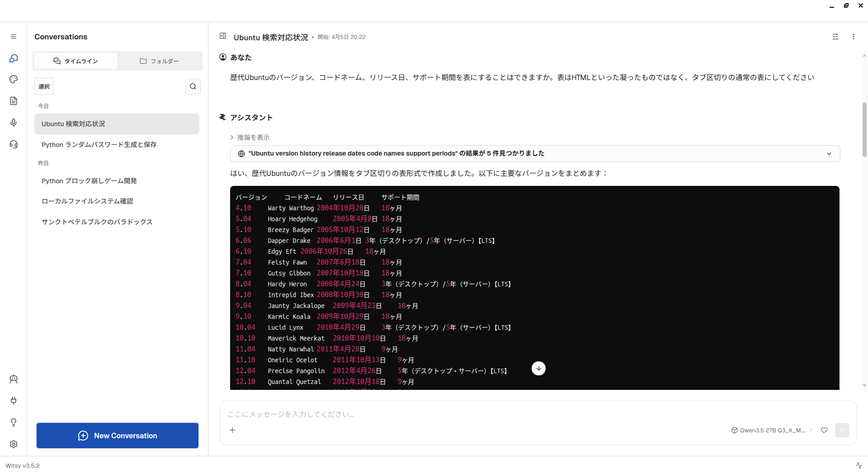Viewport: 868px width, 474px height.
Task: Open the agents robot icon
Action: 14,379
